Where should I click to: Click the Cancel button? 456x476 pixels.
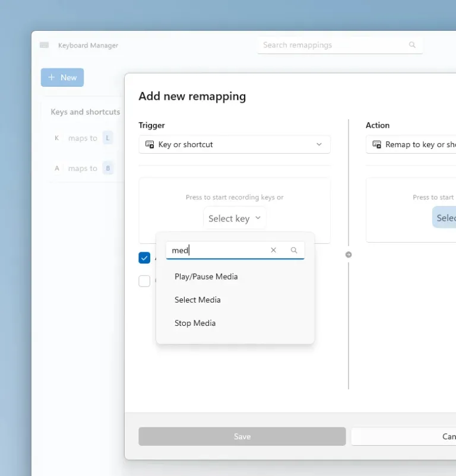[404, 437]
